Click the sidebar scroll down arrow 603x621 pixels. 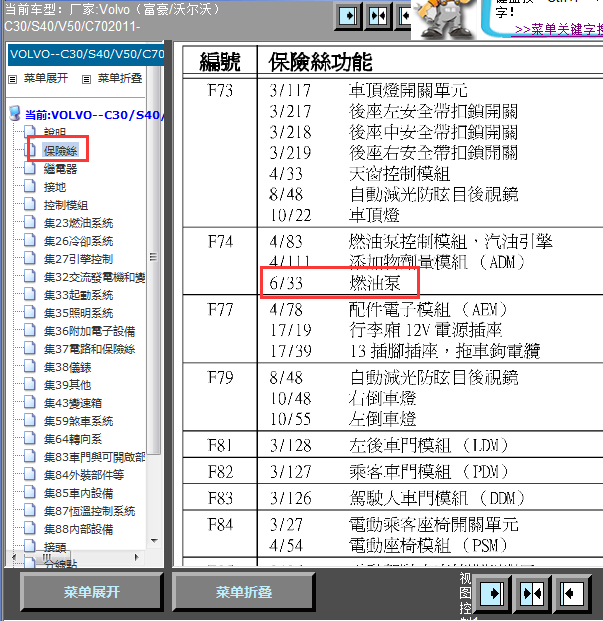154,541
